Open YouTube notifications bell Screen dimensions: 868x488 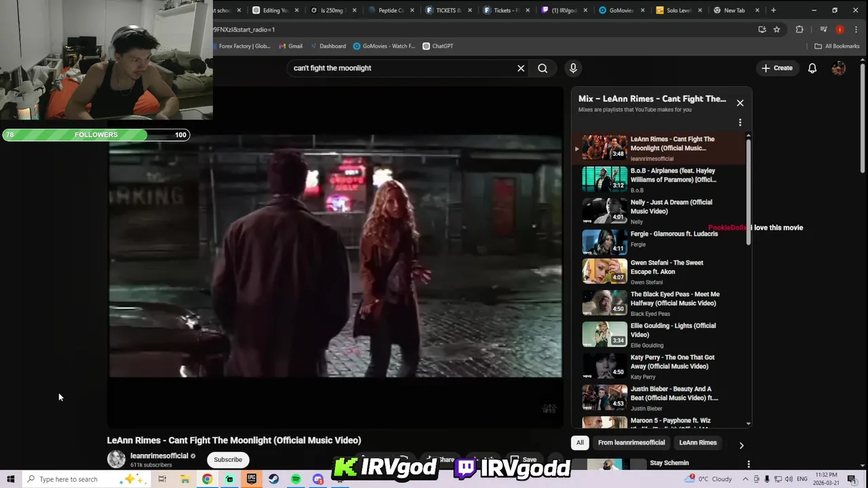[x=812, y=68]
